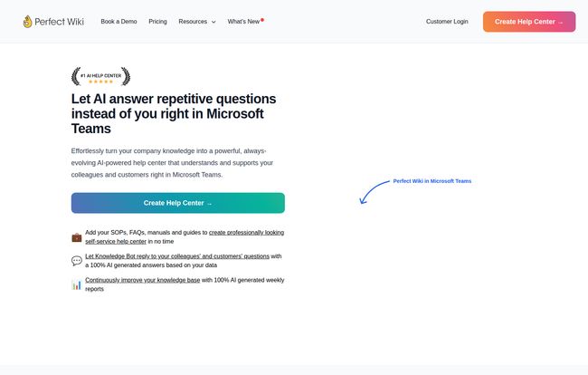Viewport: 588px width, 375px height.
Task: Click the briefcase icon beside SOPs text
Action: click(77, 237)
